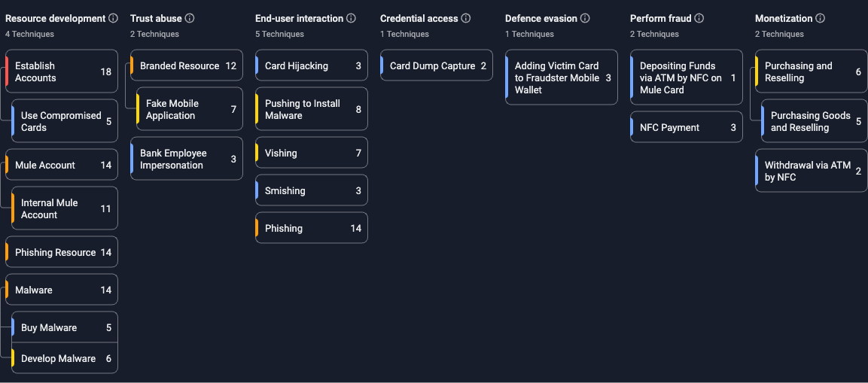This screenshot has width=868, height=383.
Task: Select the Phishing technique with count 14
Action: click(312, 228)
